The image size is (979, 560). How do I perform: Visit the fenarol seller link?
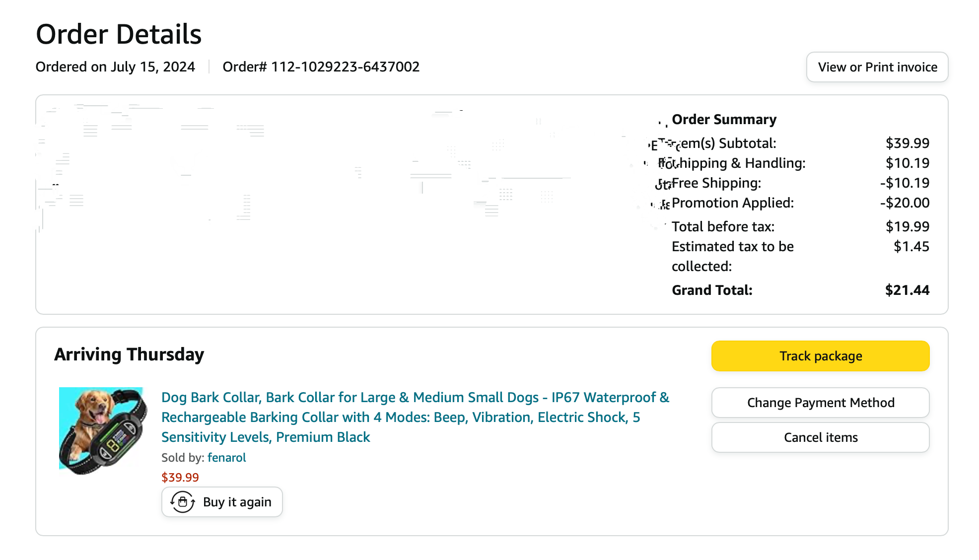226,457
